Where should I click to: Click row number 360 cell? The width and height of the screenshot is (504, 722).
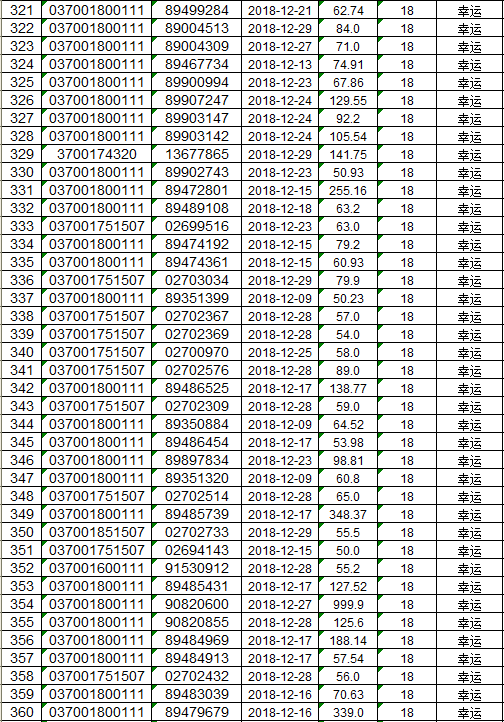21,712
